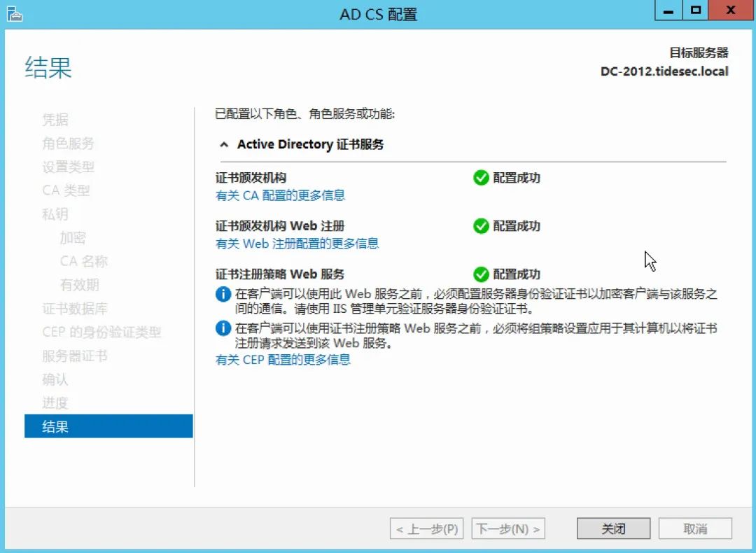This screenshot has height=553, width=756.
Task: Click the 上一步(P) button
Action: click(x=426, y=528)
